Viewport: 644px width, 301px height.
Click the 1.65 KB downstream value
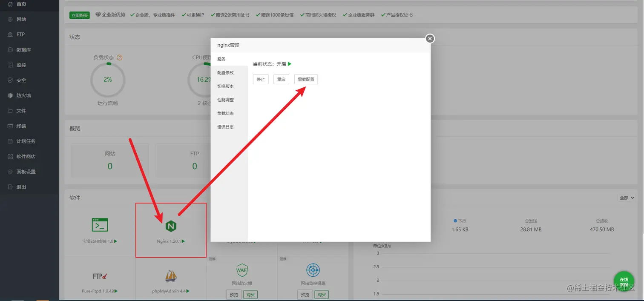[460, 229]
